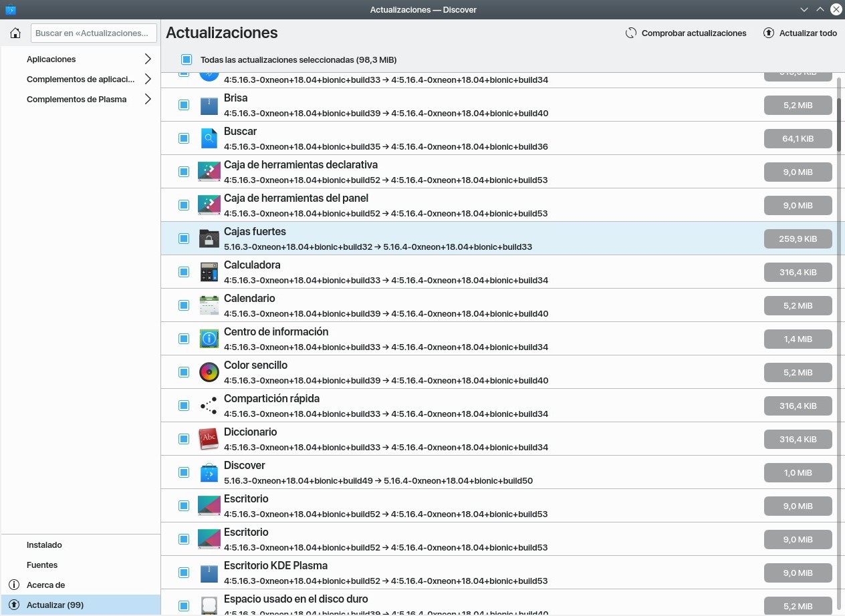845x616 pixels.
Task: Open the Instalado section
Action: click(80, 545)
